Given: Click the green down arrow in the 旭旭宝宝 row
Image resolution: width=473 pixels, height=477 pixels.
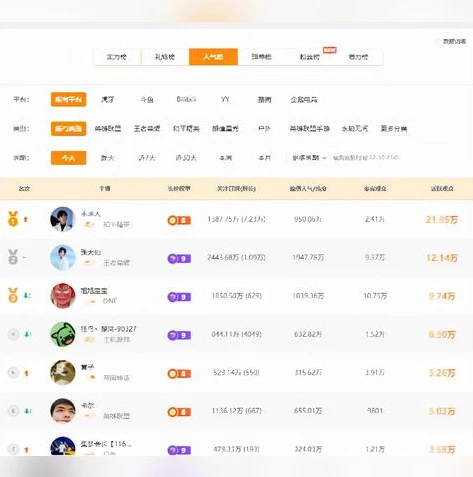Looking at the screenshot, I should [26, 295].
